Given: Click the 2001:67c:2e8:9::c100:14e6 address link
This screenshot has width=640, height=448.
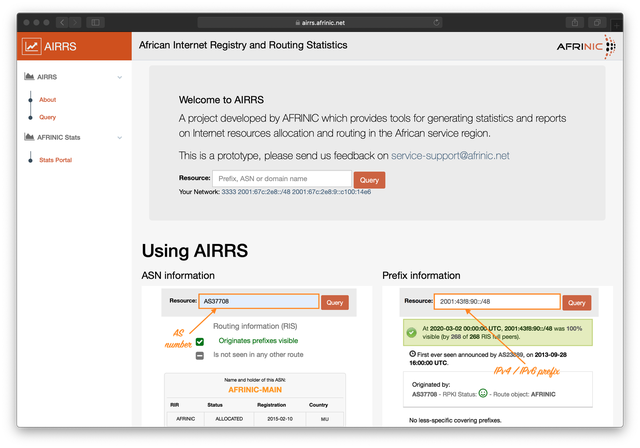Looking at the screenshot, I should click(x=331, y=192).
